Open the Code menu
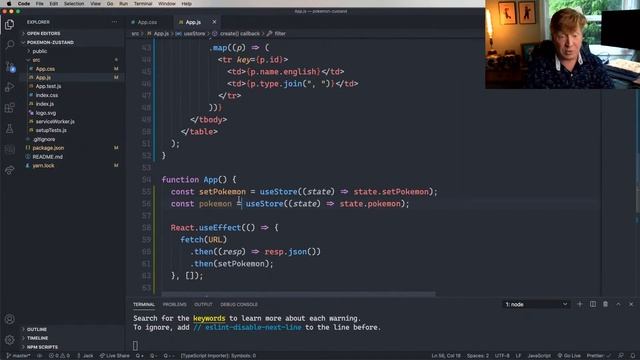This screenshot has width=640, height=360. (x=24, y=4)
